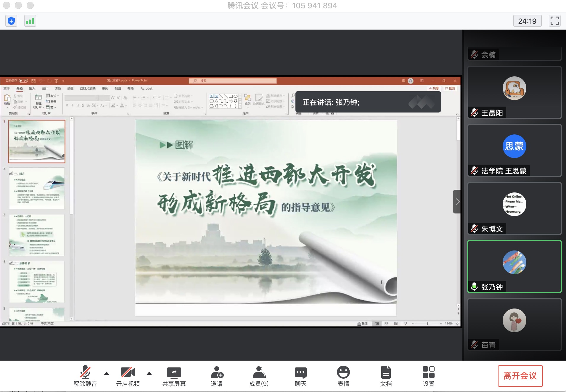This screenshot has height=392, width=566.
Task: Open the Members (成员) list
Action: pos(259,376)
